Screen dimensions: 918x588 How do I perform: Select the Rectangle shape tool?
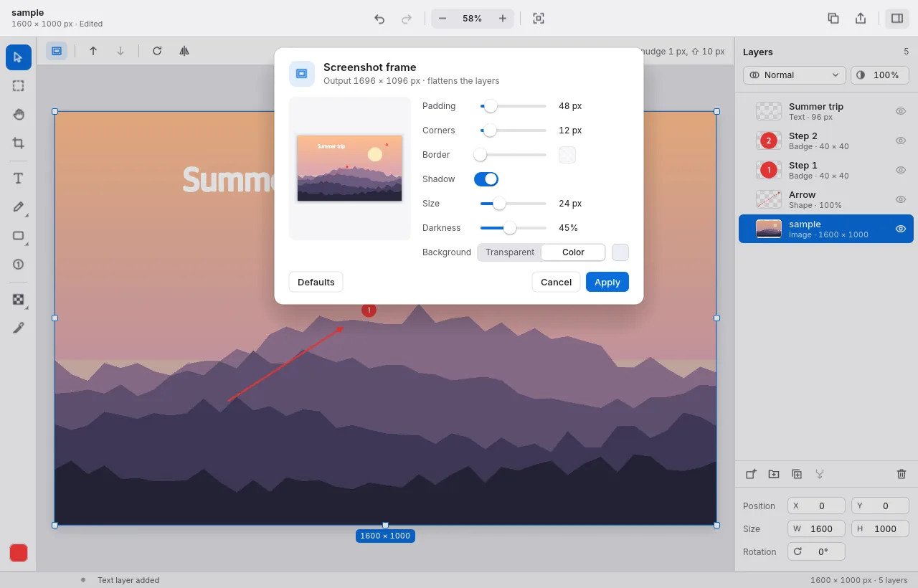click(x=19, y=236)
